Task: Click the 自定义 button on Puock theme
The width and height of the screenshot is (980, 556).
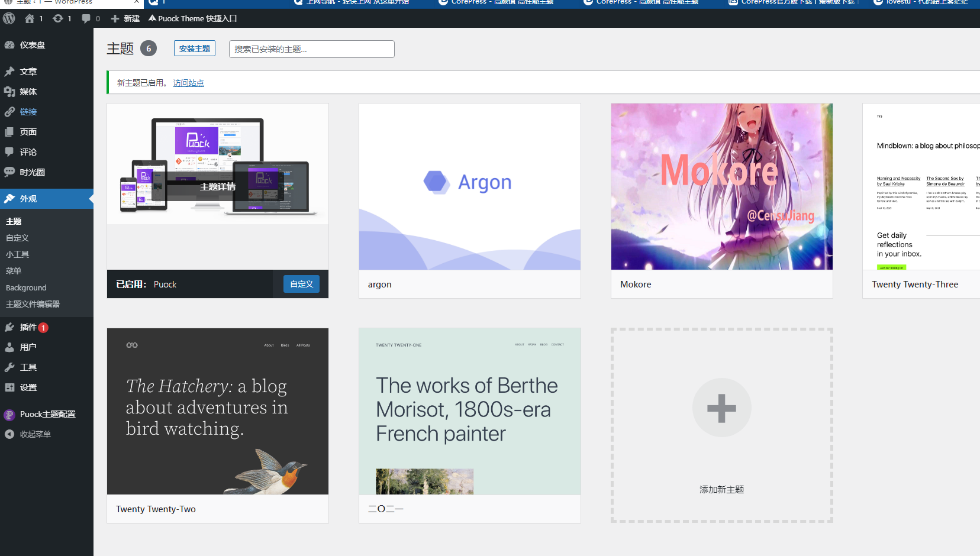Action: click(301, 284)
